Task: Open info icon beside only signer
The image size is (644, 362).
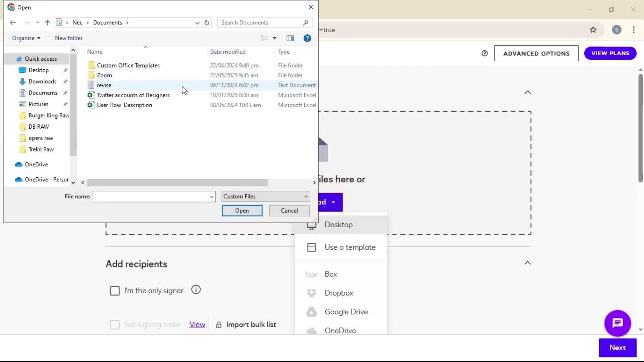Action: click(x=196, y=290)
